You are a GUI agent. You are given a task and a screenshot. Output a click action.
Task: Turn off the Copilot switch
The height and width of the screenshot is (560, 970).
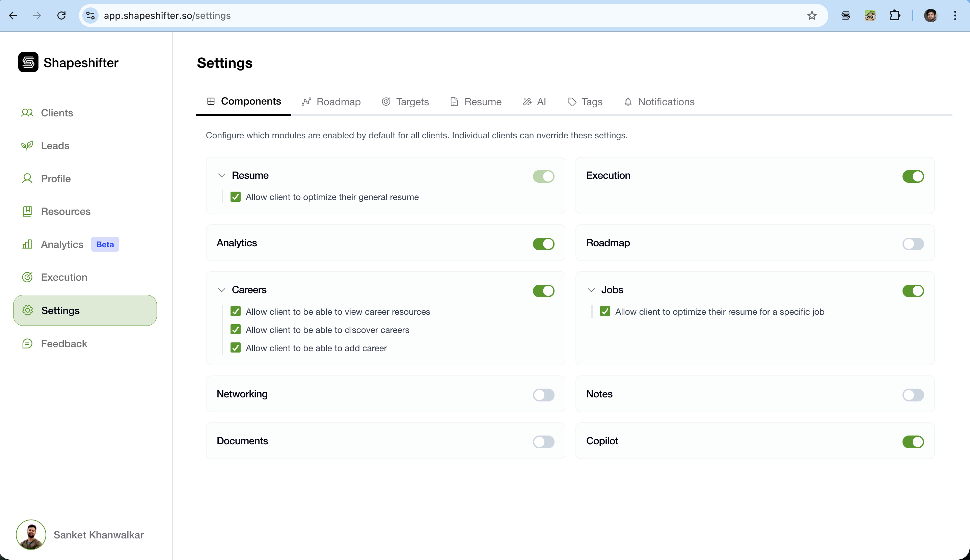tap(913, 442)
